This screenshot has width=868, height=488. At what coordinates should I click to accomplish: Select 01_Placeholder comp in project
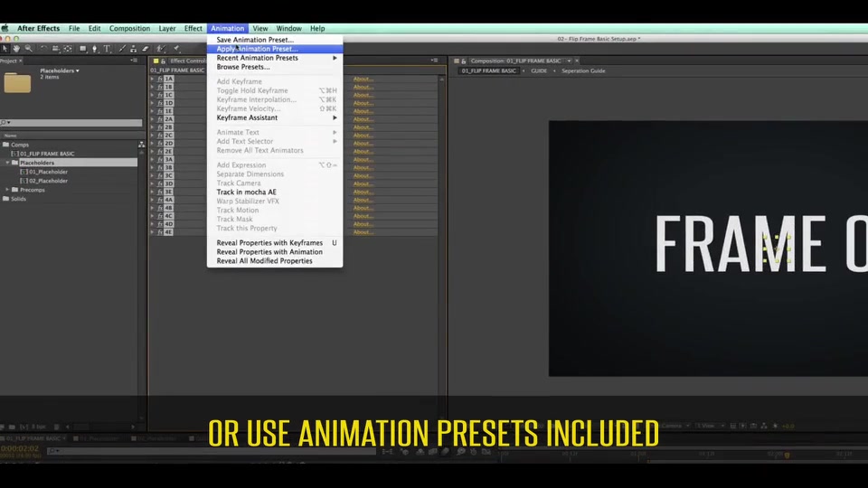tap(48, 172)
